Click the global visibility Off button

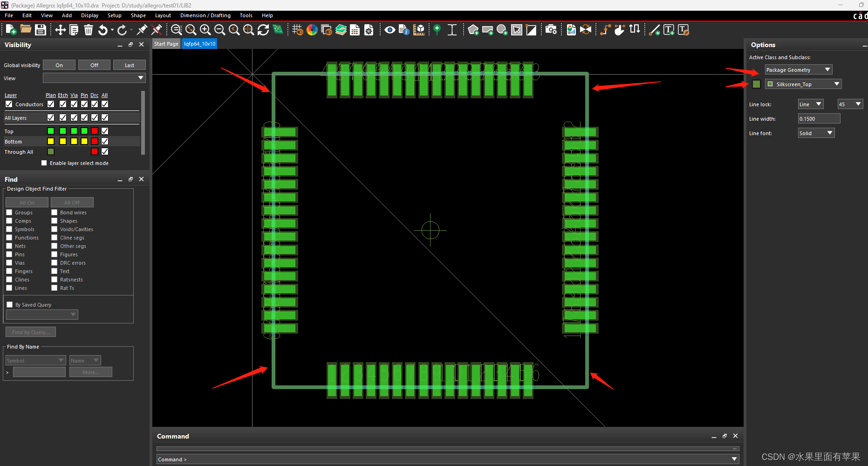click(x=94, y=65)
